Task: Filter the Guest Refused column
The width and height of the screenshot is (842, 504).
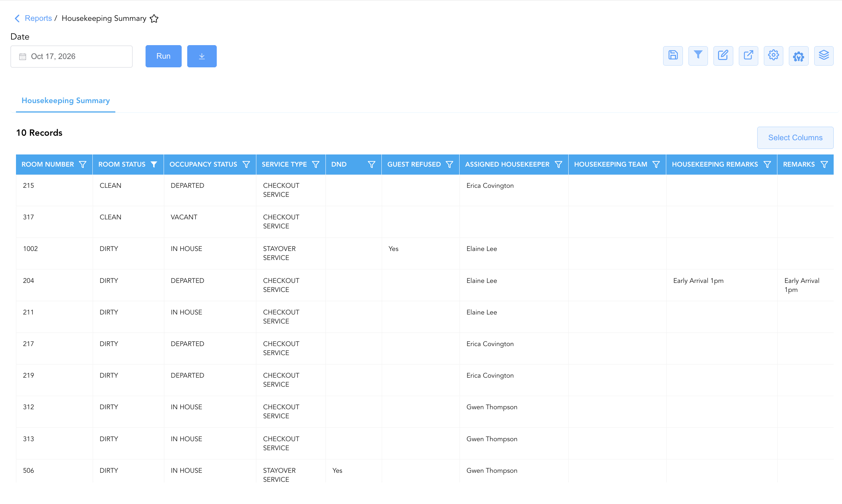Action: point(449,165)
